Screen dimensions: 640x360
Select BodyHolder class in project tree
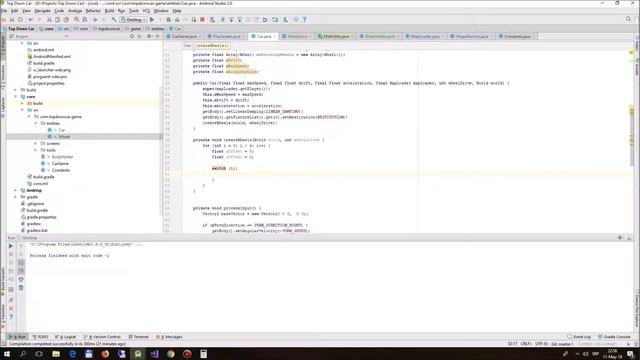click(62, 157)
